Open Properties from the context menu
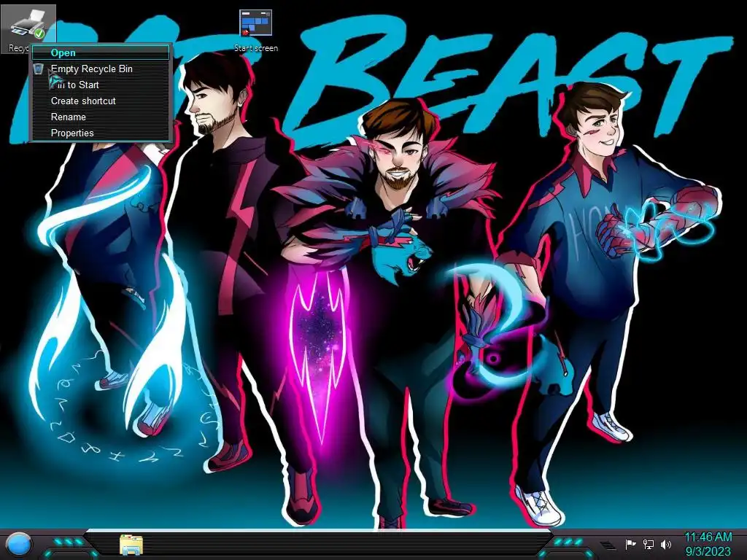 [101, 133]
